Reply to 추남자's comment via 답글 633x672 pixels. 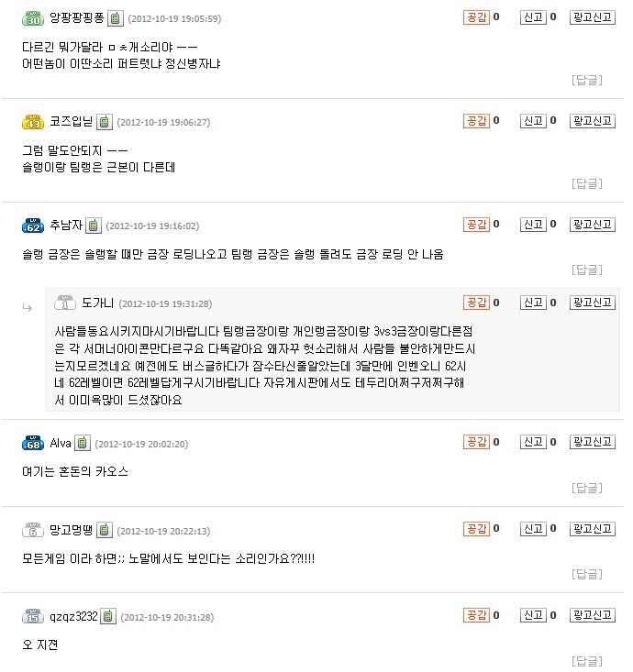coord(587,270)
